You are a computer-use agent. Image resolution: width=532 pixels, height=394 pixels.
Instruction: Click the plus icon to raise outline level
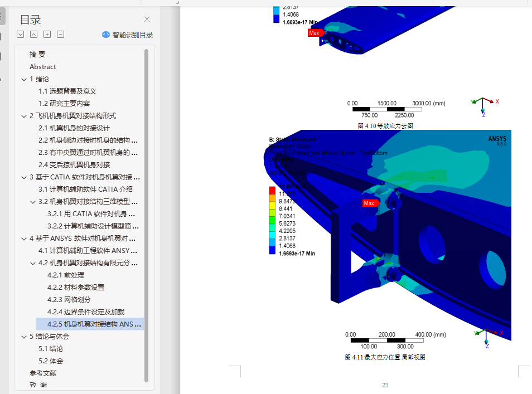(x=47, y=34)
